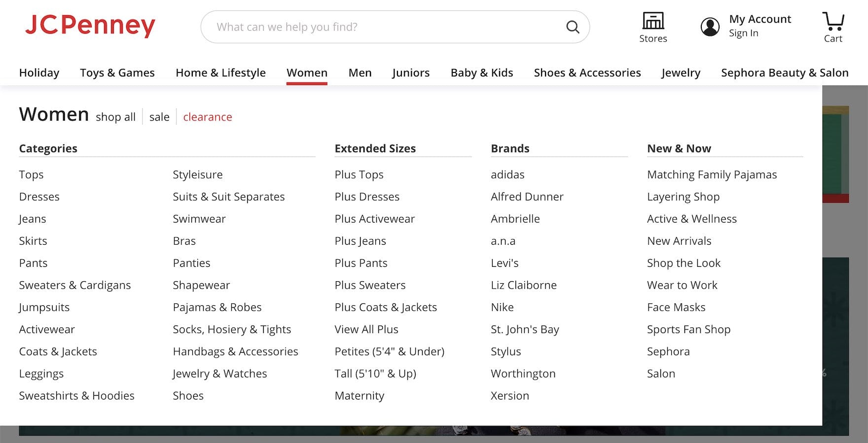Go to Sweaters & Cardigans category
The image size is (868, 443).
click(x=75, y=285)
